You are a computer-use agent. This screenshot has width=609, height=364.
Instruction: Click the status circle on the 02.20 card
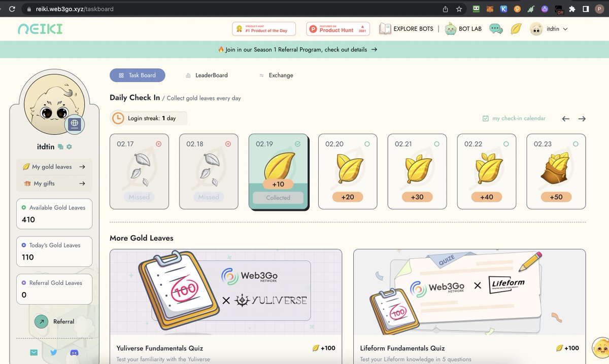367,144
